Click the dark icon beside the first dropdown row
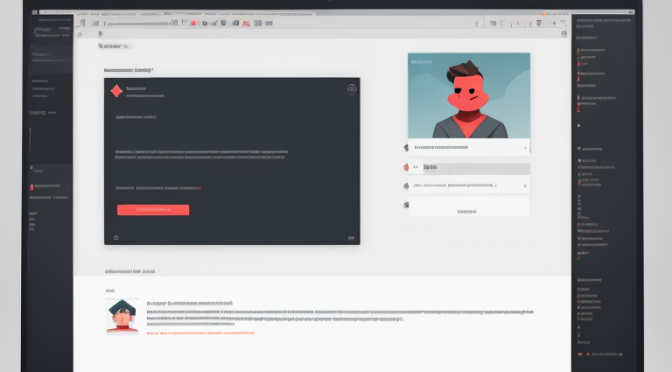This screenshot has height=372, width=672. click(406, 148)
